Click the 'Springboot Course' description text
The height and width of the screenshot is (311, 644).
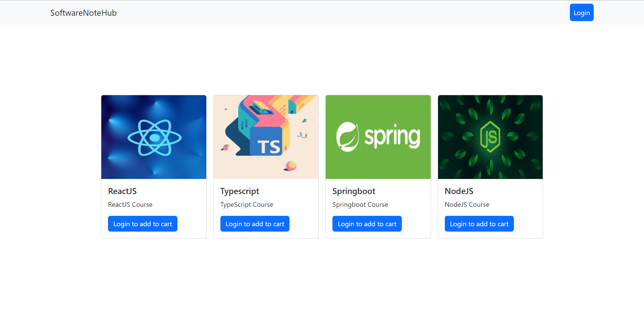pos(360,205)
